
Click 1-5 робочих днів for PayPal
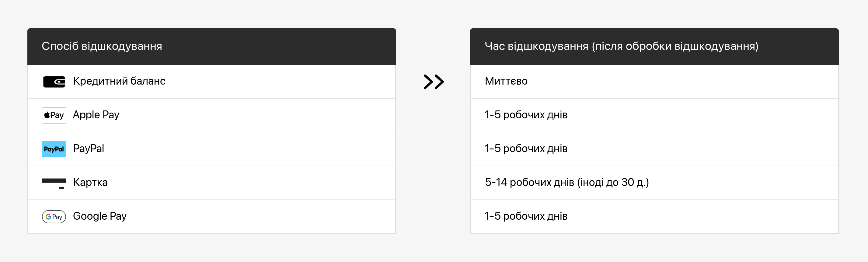coord(526,149)
